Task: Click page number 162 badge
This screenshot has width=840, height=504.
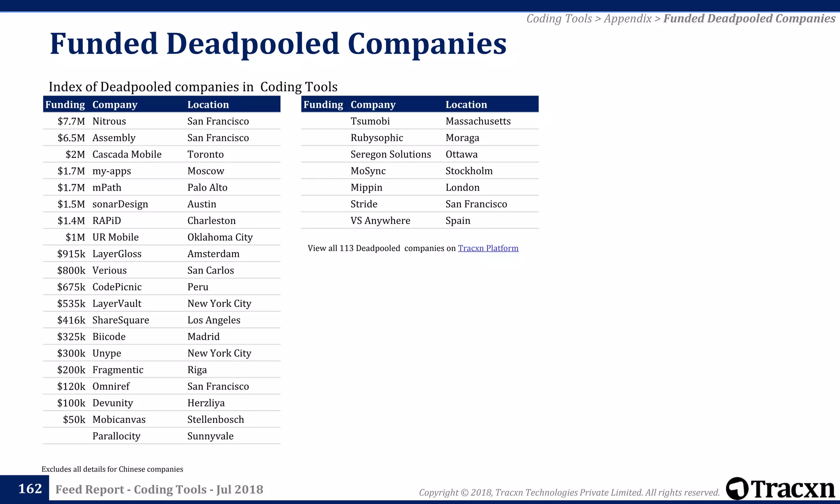Action: point(25,488)
